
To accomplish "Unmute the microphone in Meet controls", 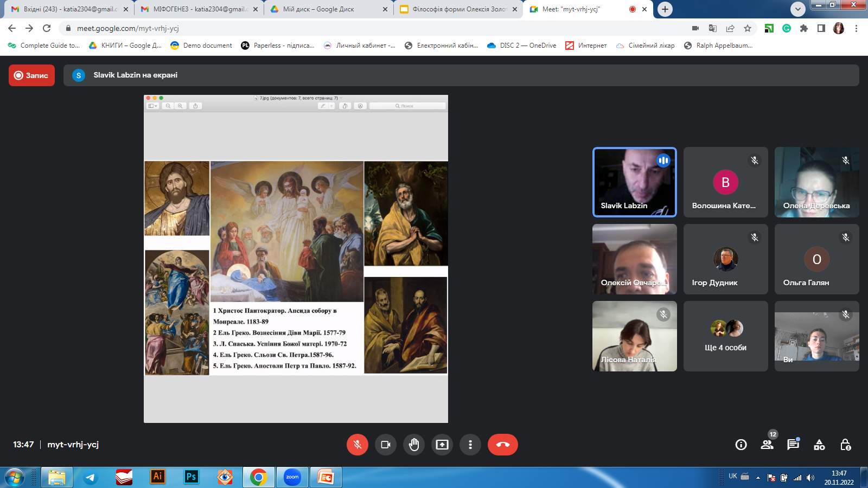I will click(358, 445).
